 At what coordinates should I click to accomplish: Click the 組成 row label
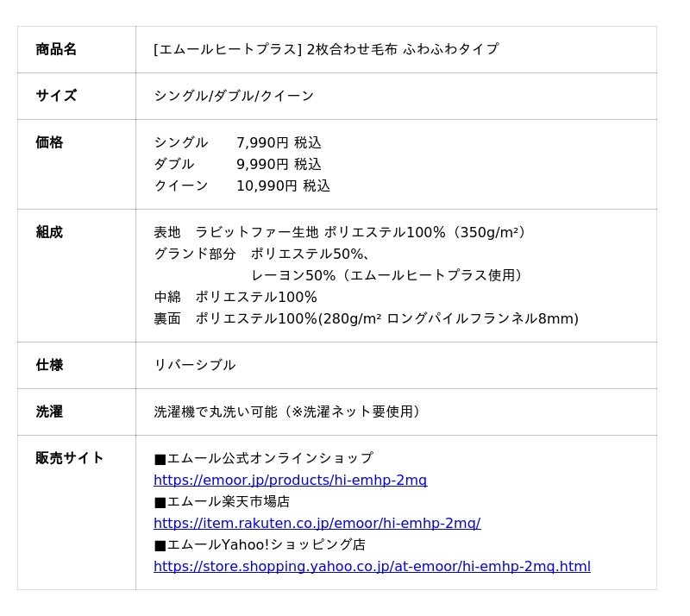pos(49,232)
